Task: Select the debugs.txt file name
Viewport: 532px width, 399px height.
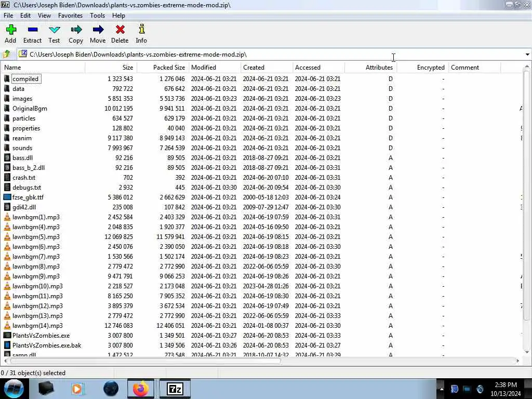Action: click(27, 187)
